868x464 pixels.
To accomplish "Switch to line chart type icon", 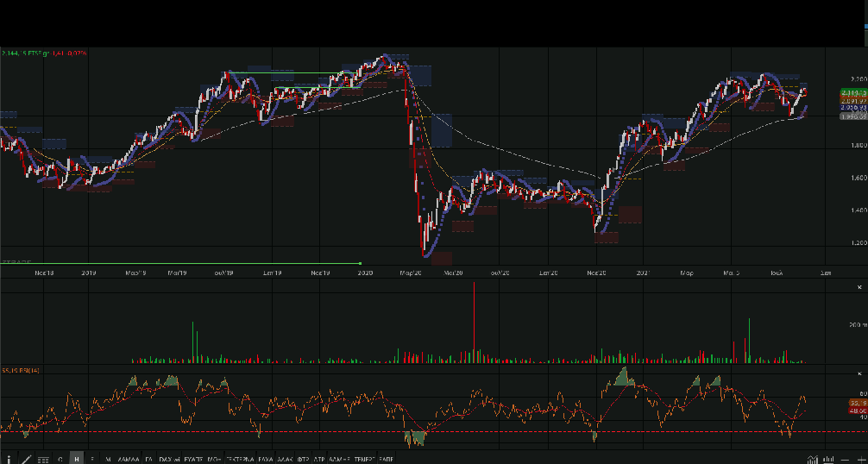I will point(812,459).
